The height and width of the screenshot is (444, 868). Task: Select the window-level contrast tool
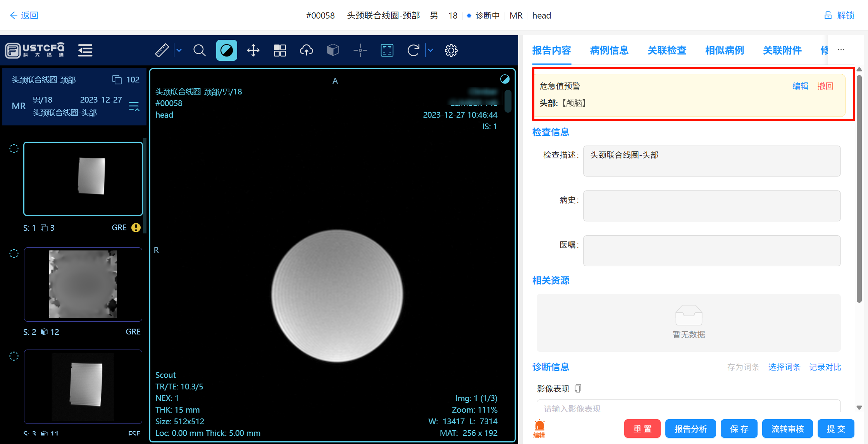226,50
